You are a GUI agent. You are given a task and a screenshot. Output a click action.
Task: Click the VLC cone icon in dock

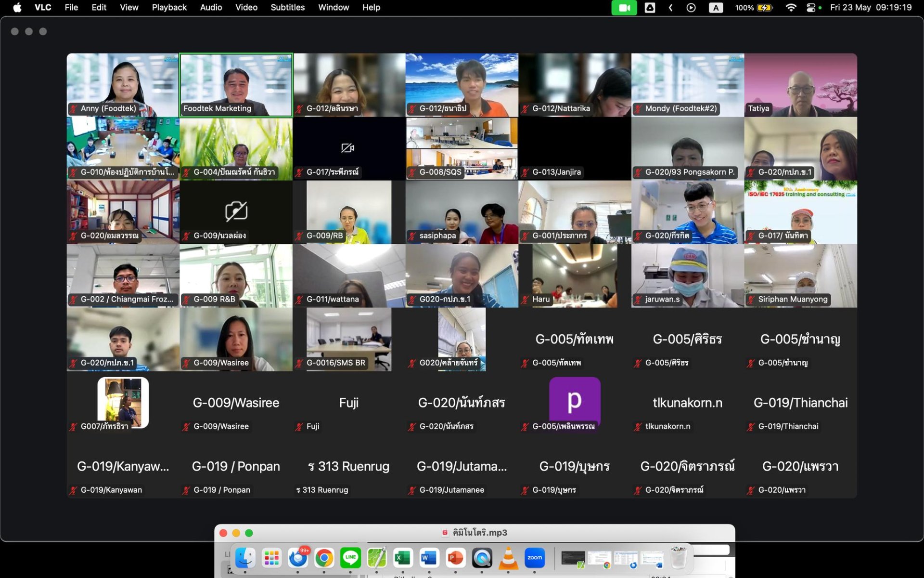coord(508,558)
